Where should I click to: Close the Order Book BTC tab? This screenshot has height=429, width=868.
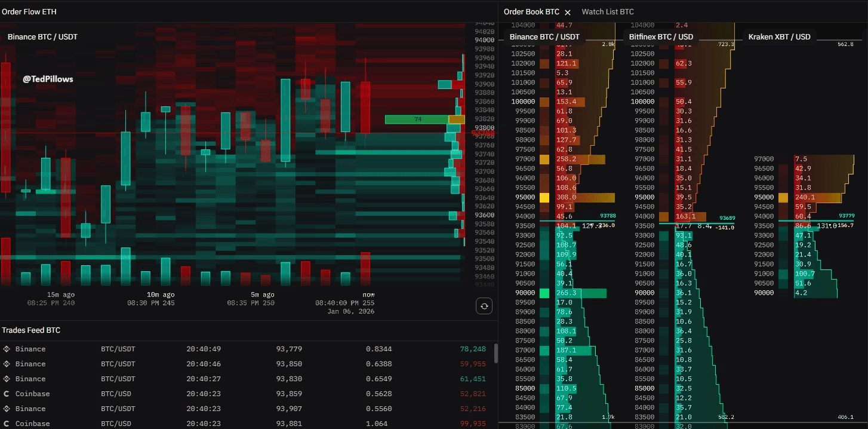(568, 12)
